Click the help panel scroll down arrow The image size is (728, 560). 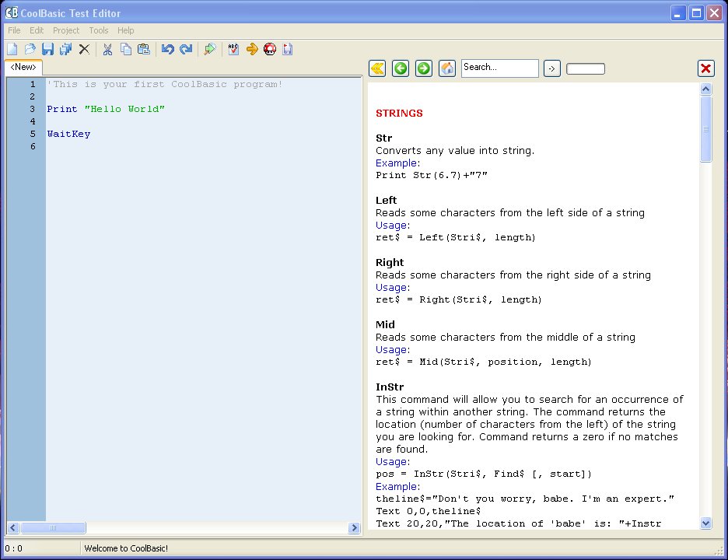point(705,523)
